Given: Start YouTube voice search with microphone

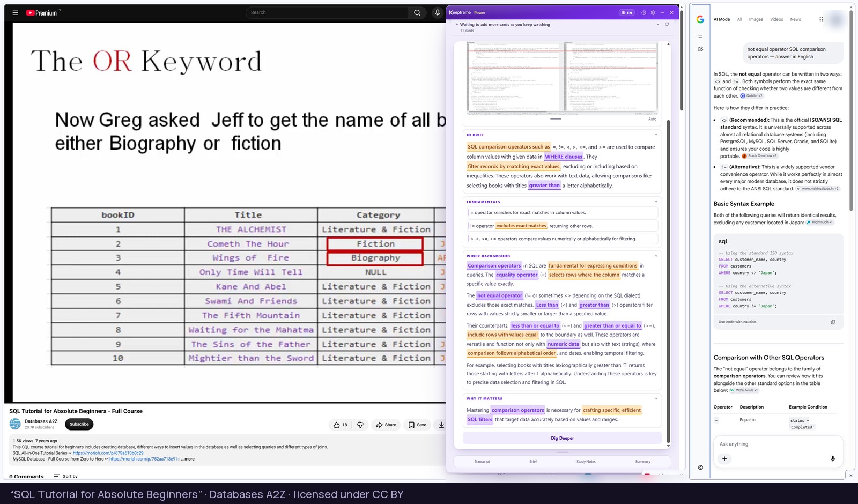Looking at the screenshot, I should [x=438, y=12].
